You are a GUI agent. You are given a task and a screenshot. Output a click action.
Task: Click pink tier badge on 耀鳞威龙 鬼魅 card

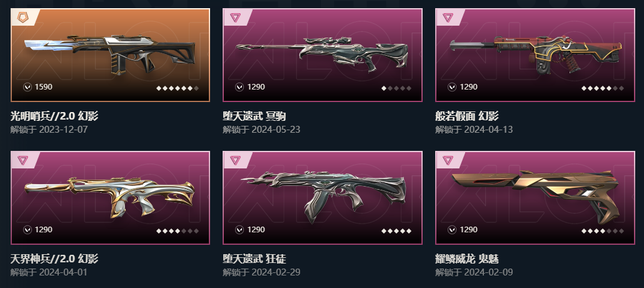click(448, 160)
